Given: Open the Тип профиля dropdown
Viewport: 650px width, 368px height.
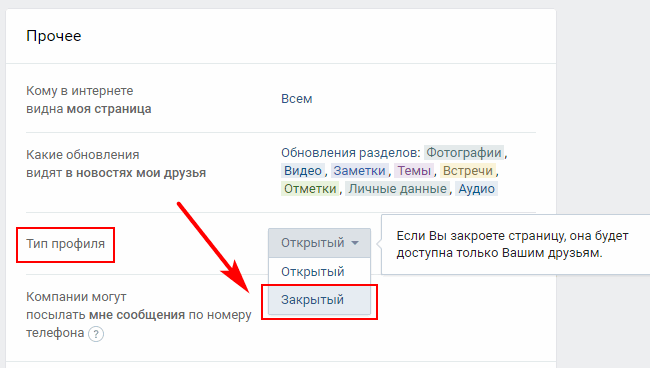Looking at the screenshot, I should coord(319,243).
